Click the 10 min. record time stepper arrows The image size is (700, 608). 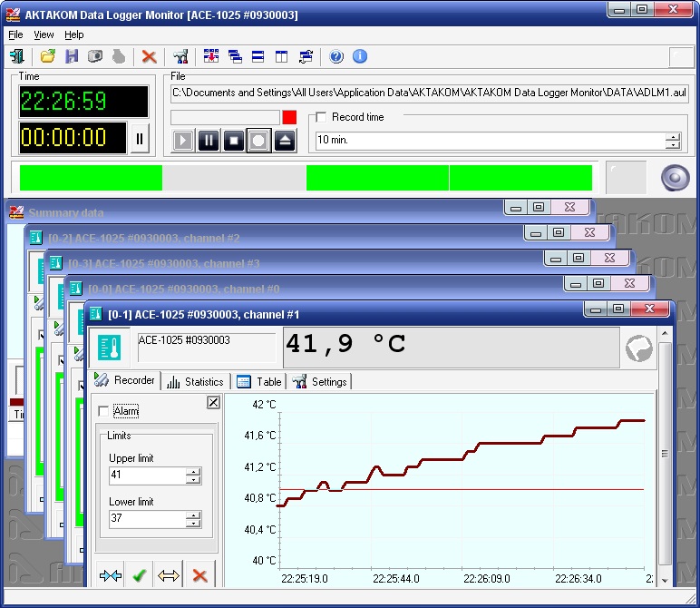(x=672, y=141)
